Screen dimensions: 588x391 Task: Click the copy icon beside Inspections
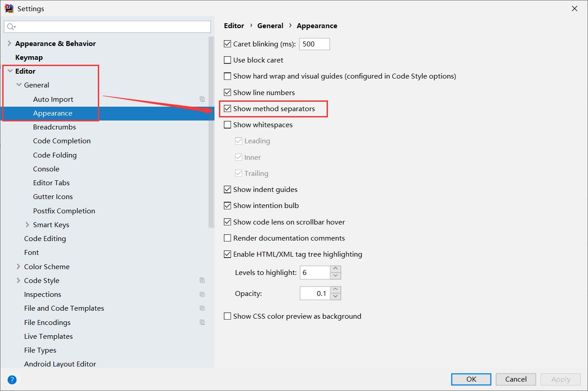point(202,294)
